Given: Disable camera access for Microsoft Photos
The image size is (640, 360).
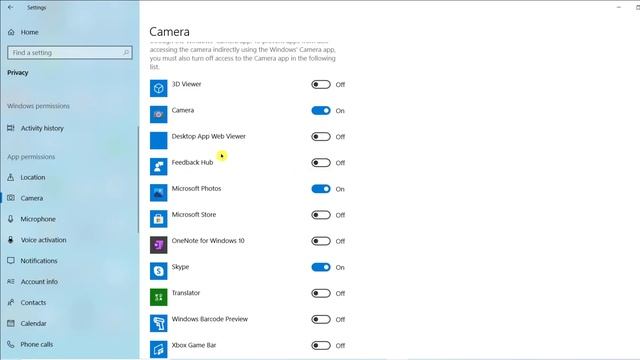Looking at the screenshot, I should (x=321, y=189).
